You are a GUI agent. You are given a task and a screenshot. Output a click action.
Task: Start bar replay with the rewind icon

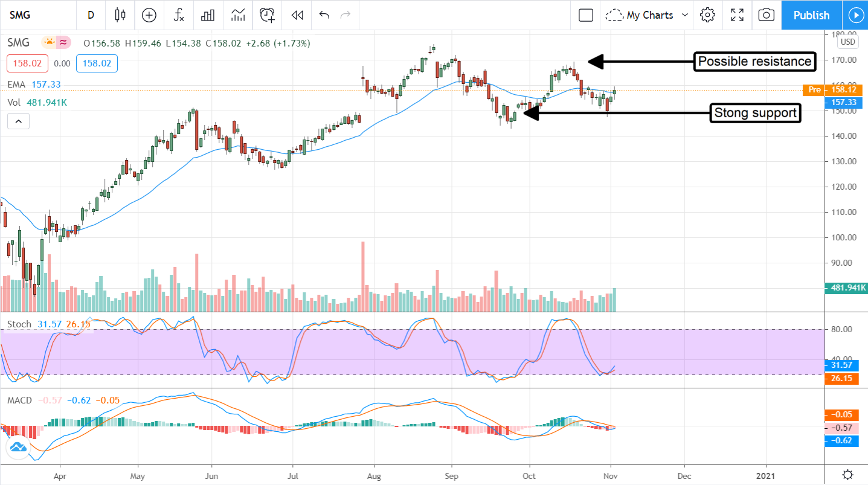pos(297,15)
